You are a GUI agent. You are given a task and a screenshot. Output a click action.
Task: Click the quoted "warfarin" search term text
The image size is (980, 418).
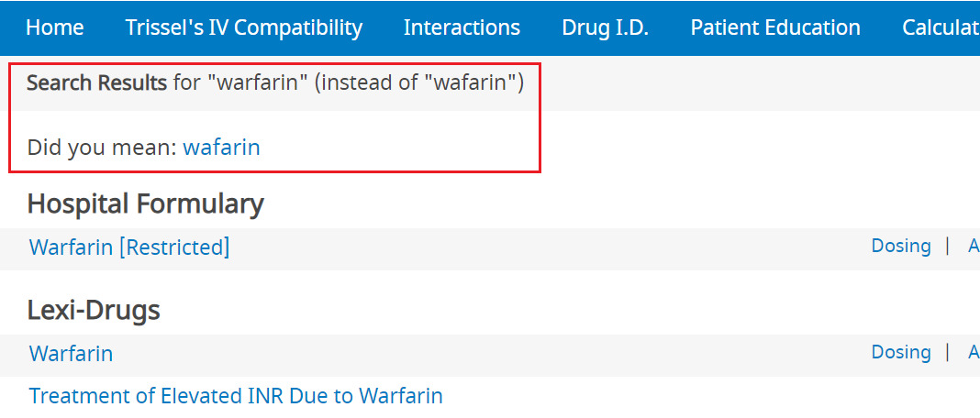point(258,82)
